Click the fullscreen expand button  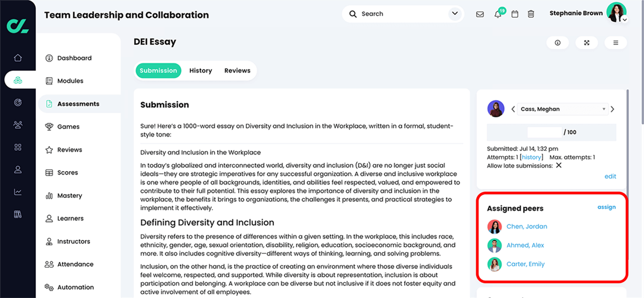click(x=586, y=42)
